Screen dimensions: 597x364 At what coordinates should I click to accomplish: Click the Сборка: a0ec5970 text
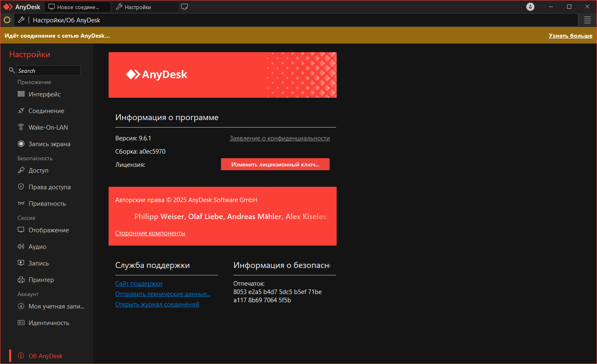[x=140, y=152]
